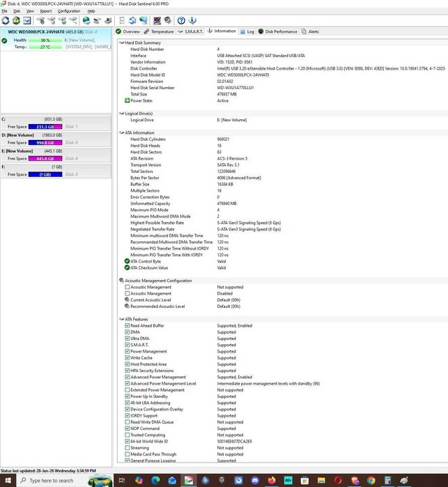Screen dimensions: 448x487
Task: Switch to the Log tab
Action: point(247,31)
